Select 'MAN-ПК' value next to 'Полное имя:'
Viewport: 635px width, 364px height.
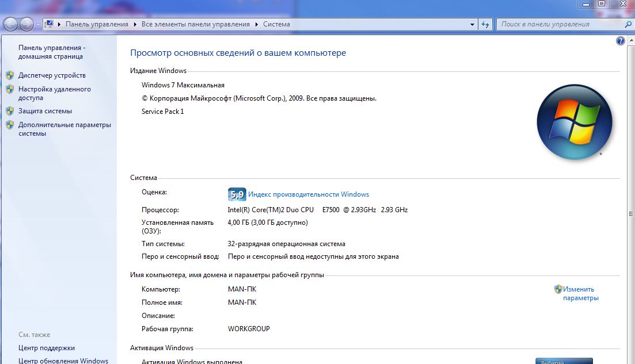pyautogui.click(x=242, y=302)
